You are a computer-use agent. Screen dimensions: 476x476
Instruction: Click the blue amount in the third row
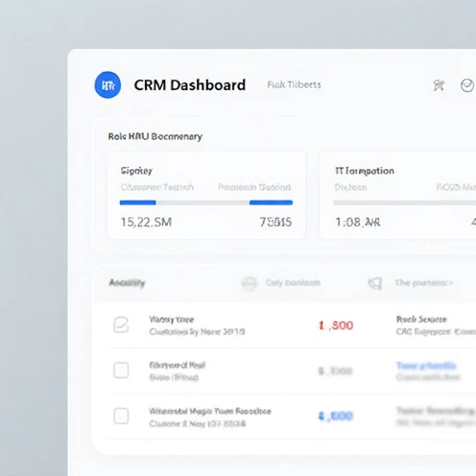tap(336, 416)
